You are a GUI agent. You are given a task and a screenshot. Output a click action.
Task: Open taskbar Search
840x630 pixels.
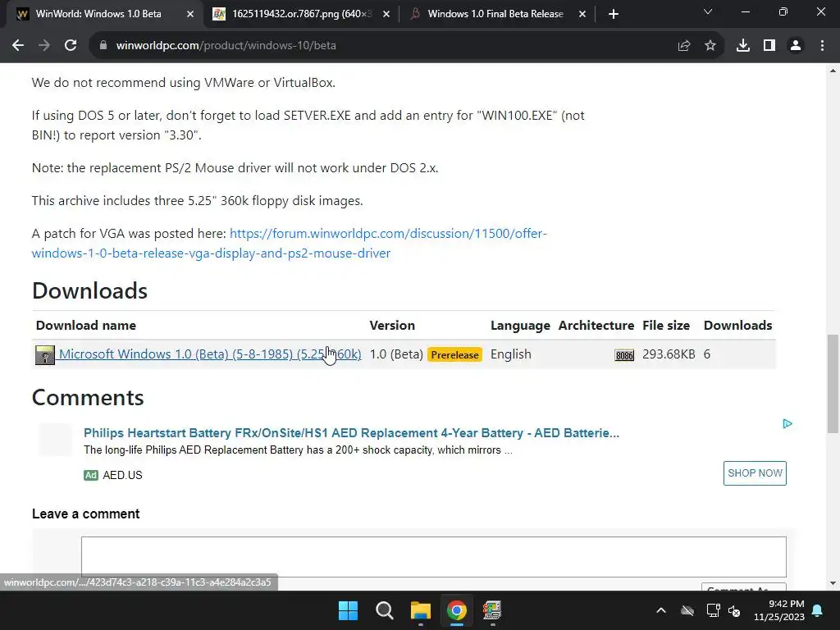pos(384,610)
